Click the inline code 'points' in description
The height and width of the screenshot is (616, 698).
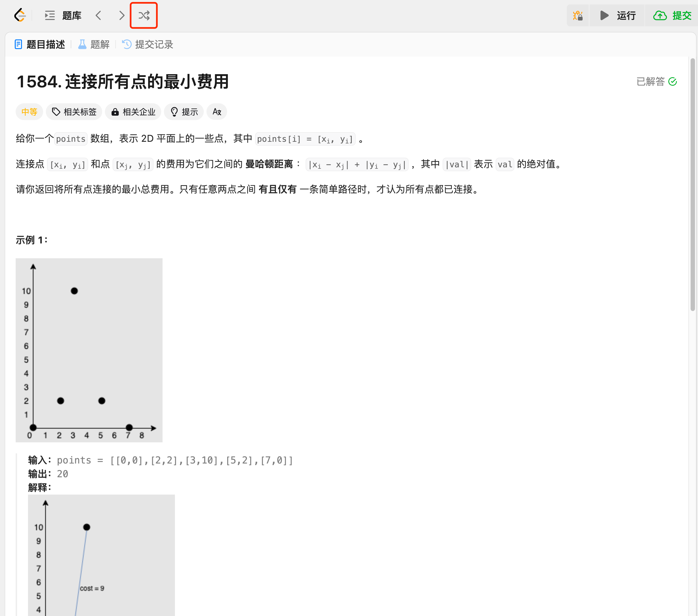click(71, 139)
